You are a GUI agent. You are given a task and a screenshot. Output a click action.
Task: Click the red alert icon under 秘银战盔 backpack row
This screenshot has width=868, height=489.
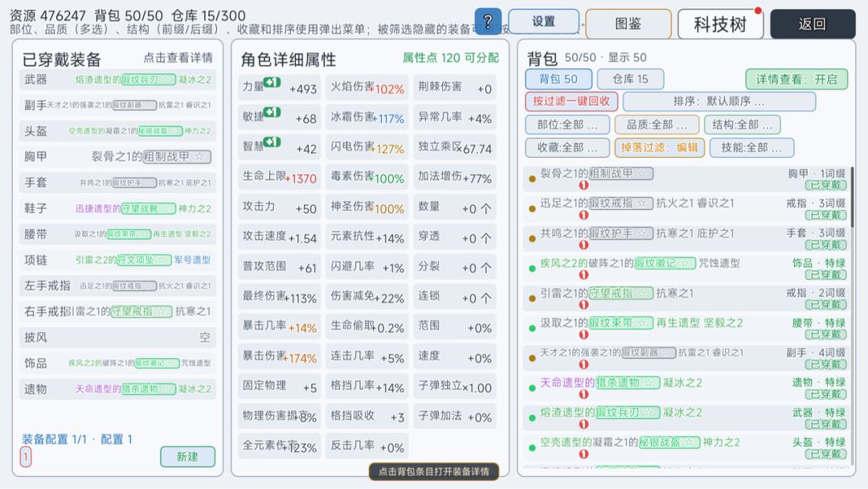(x=583, y=454)
